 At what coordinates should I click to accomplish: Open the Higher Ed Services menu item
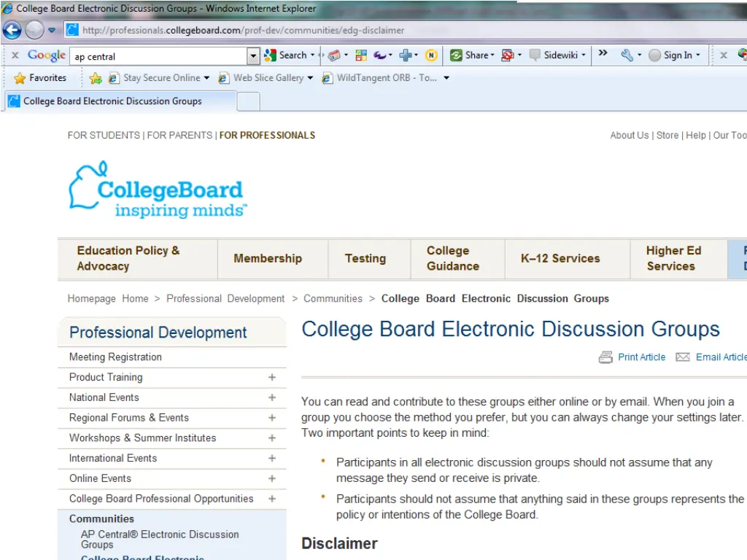coord(679,259)
